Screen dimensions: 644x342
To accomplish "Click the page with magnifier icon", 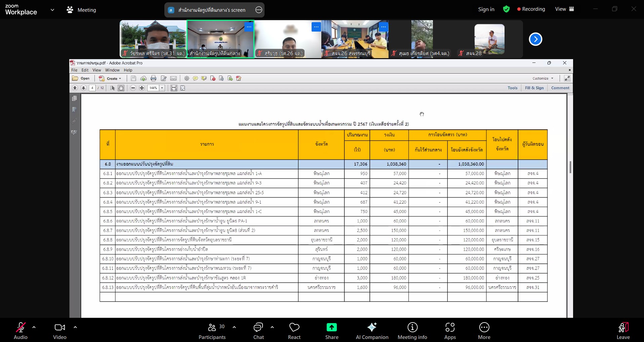I will click(222, 78).
